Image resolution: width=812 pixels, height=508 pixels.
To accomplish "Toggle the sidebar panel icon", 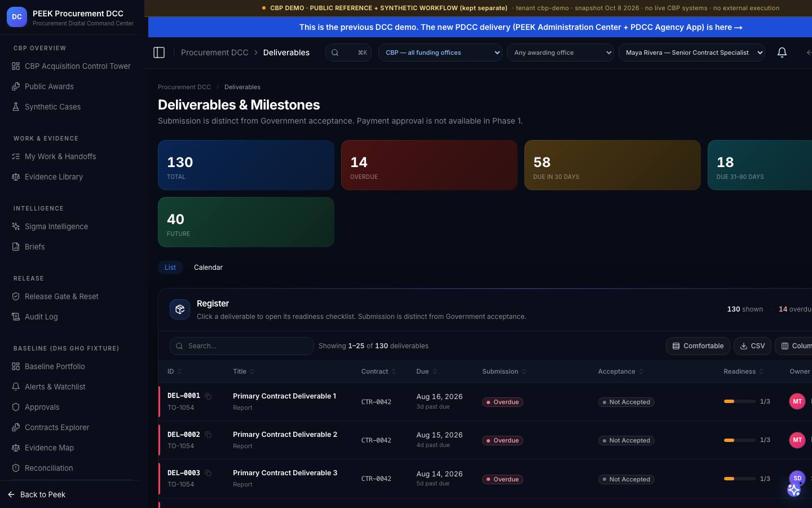I will click(x=159, y=52).
